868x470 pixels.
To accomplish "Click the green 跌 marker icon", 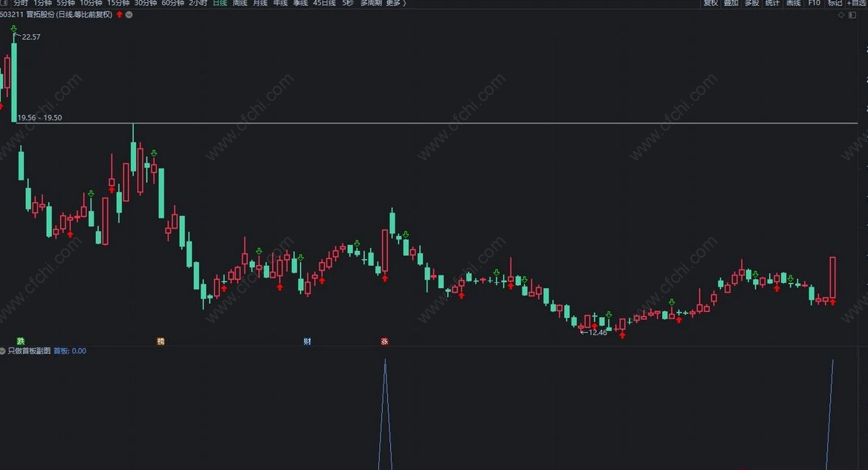I will click(21, 341).
